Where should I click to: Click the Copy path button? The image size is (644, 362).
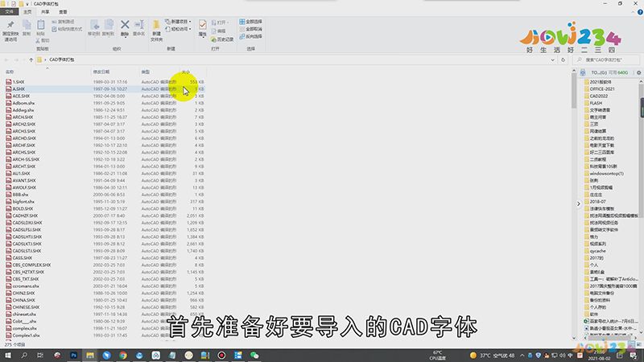click(x=64, y=22)
